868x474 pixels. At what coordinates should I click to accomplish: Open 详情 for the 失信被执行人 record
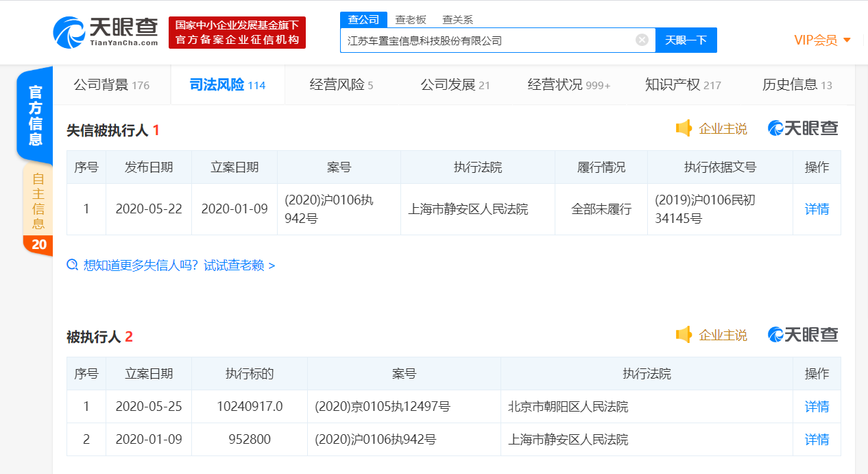click(817, 209)
